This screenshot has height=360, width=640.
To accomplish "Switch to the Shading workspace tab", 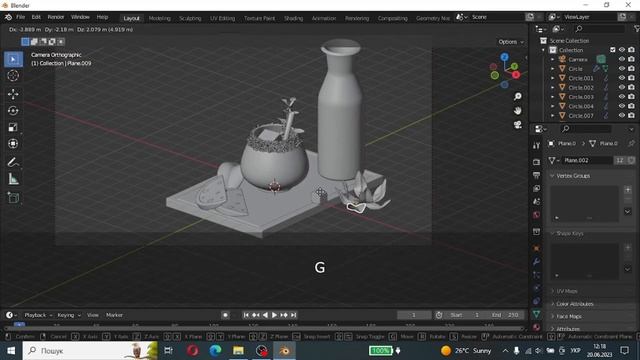I will (x=293, y=18).
